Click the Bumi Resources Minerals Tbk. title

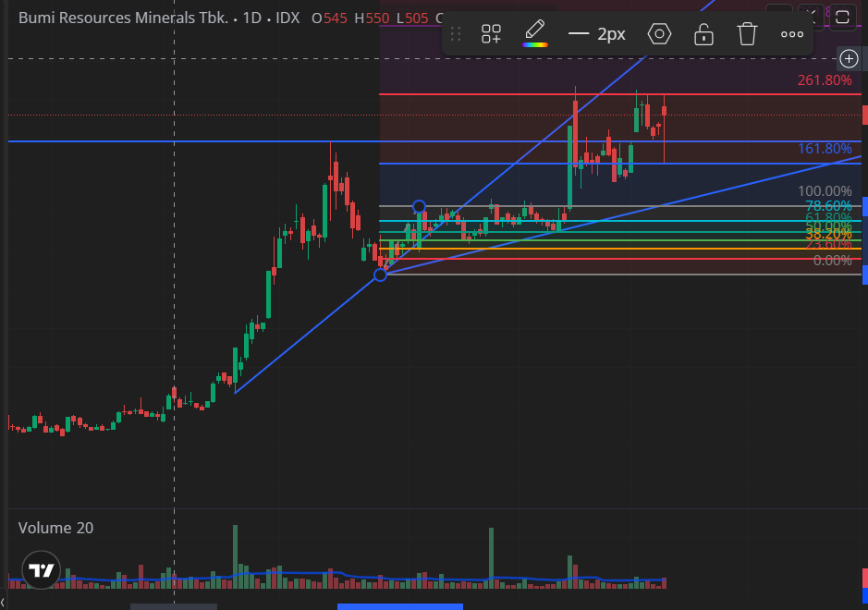[x=123, y=18]
